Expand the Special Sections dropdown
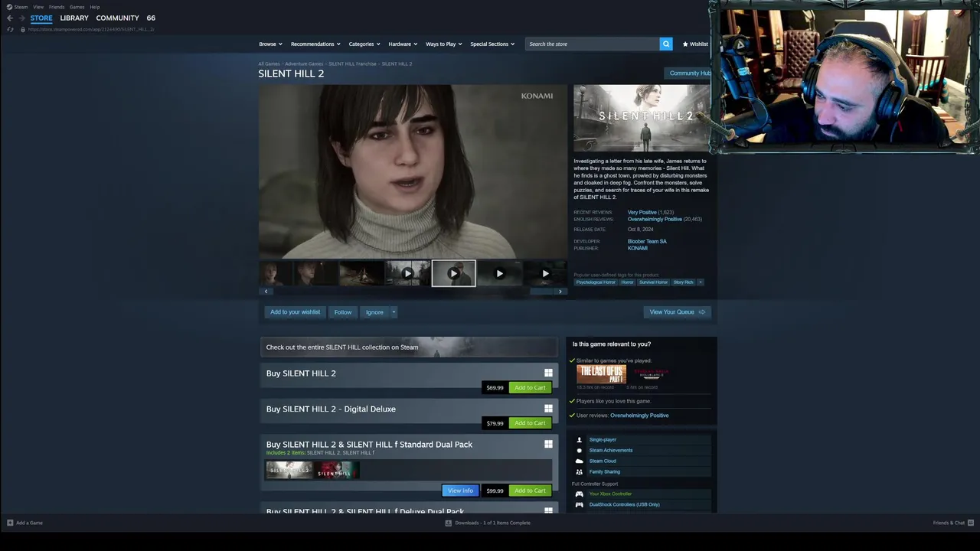980x551 pixels. point(492,44)
